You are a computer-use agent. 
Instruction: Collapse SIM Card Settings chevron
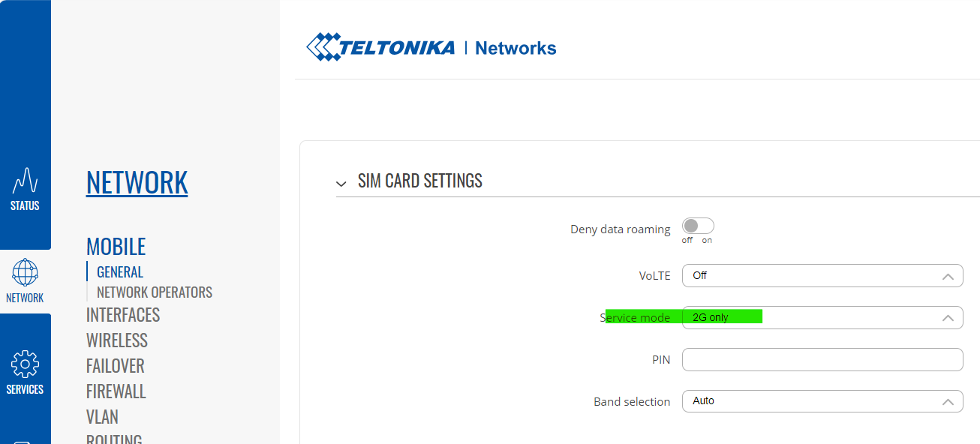341,183
